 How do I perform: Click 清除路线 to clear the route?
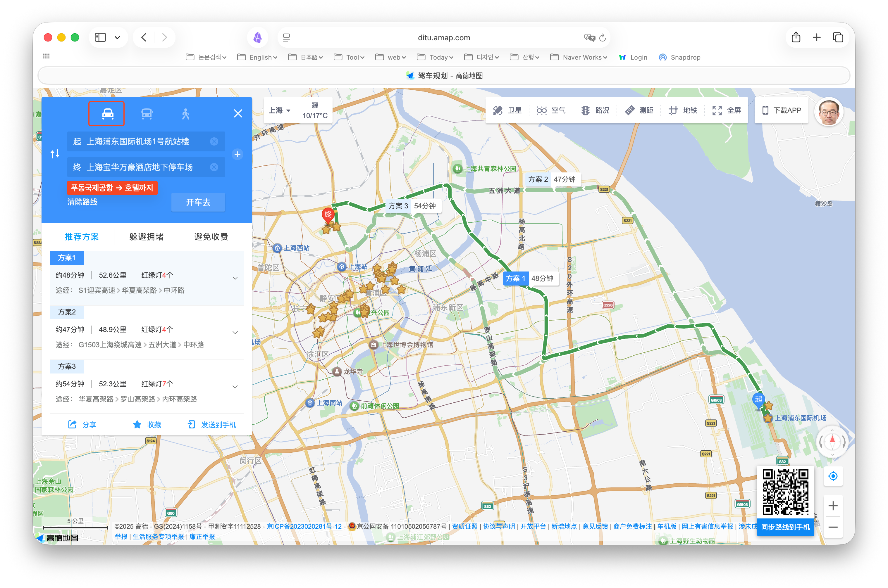pos(82,202)
